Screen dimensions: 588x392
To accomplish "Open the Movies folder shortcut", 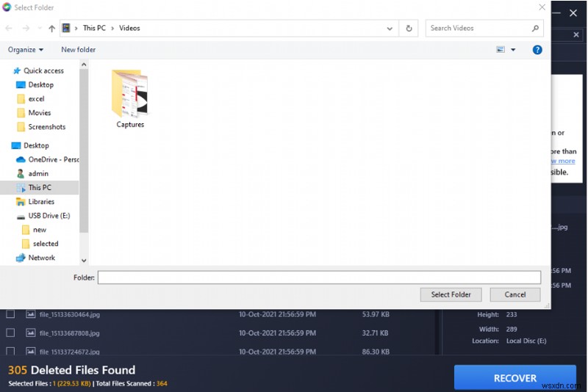I will 40,113.
